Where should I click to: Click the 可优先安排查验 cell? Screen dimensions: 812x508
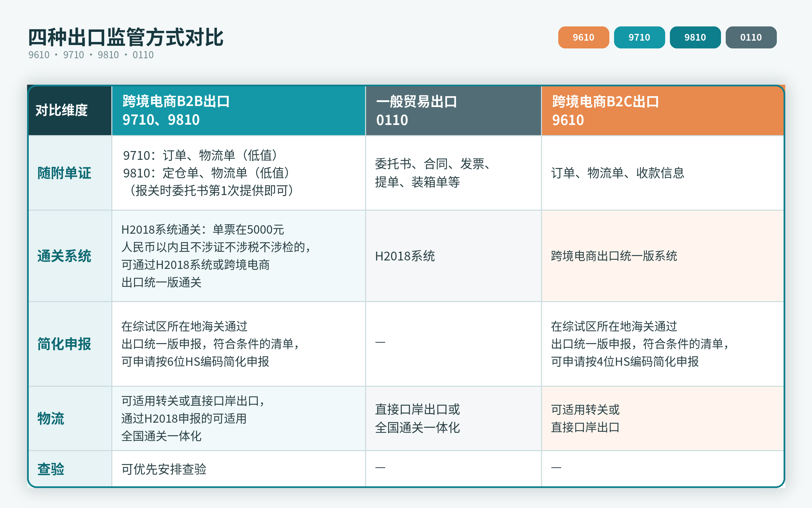(239, 469)
